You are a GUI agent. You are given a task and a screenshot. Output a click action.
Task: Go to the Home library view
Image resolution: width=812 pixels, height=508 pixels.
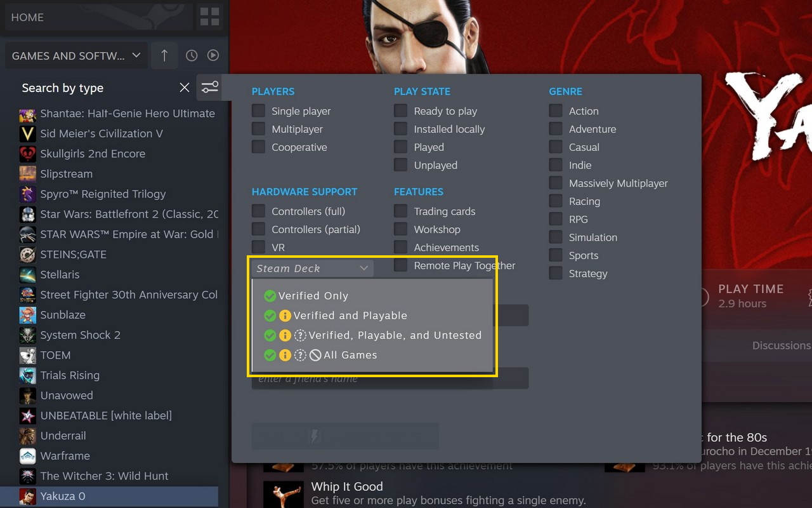point(99,17)
